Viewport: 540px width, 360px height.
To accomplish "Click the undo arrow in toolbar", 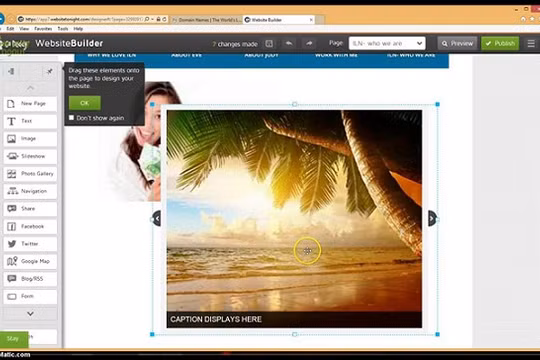I will click(x=289, y=43).
